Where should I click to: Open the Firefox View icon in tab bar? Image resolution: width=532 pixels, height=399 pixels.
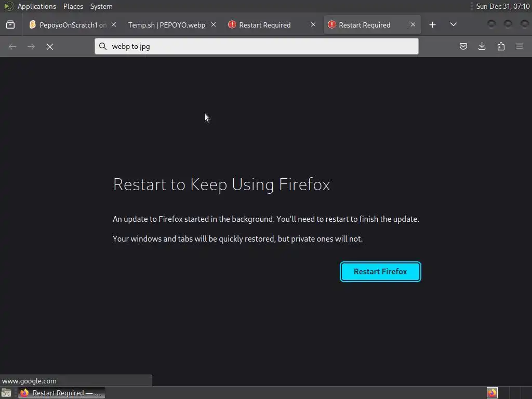tap(10, 25)
